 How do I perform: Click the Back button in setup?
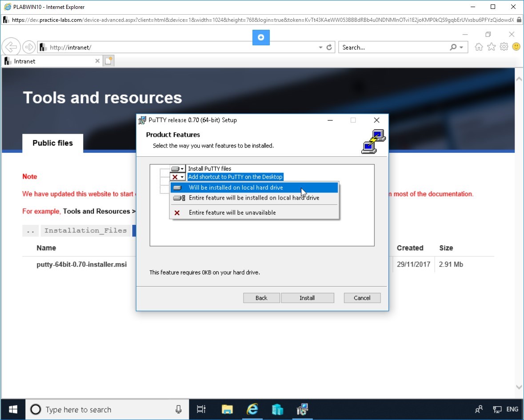tap(261, 298)
